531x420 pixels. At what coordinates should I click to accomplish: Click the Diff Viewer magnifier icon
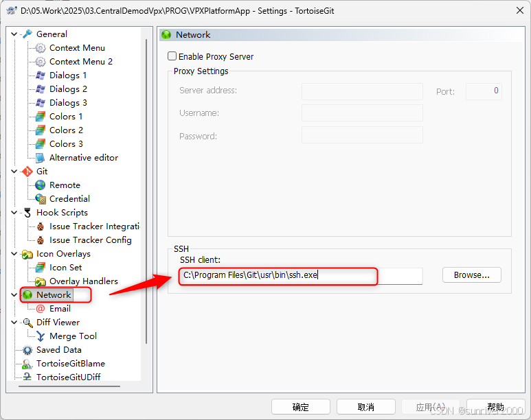[27, 323]
